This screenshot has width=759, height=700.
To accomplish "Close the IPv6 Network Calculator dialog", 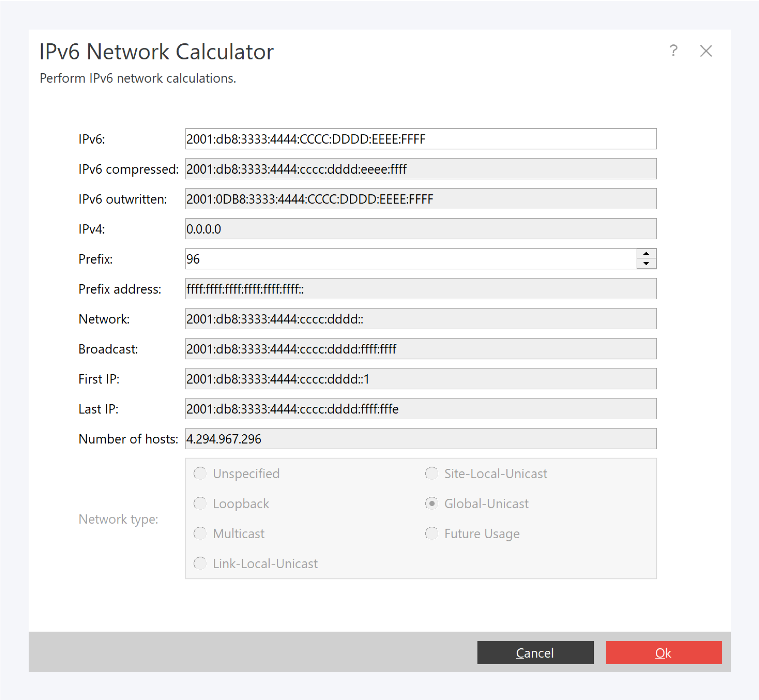I will [x=705, y=51].
